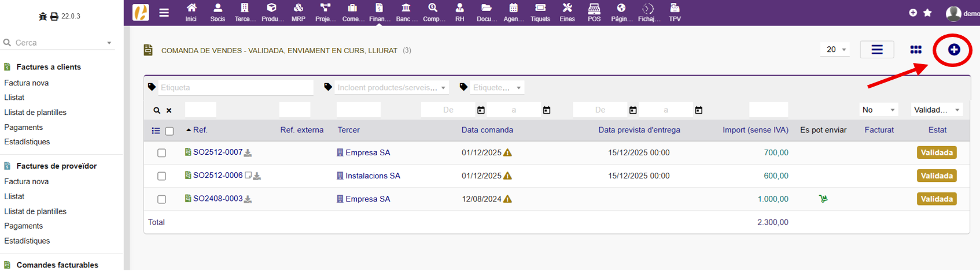Screen dimensions: 980x272
Task: Tick the checkbox for Instalacions SA order
Action: tap(161, 176)
